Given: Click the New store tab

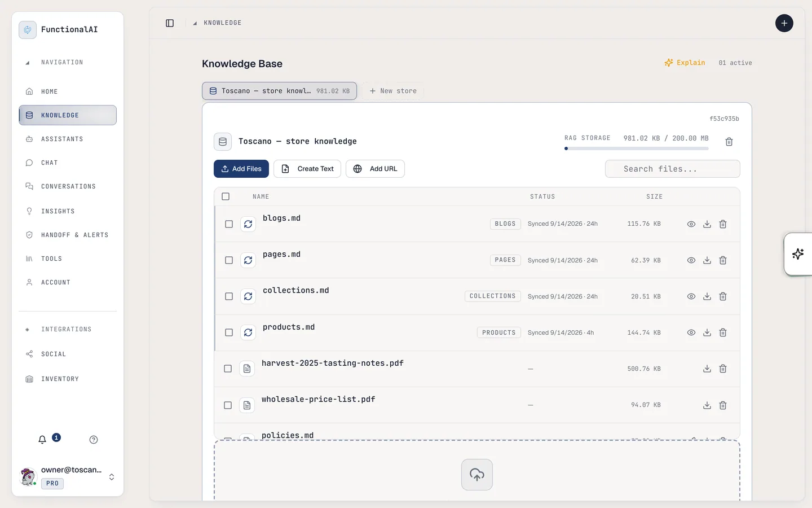Looking at the screenshot, I should (393, 91).
